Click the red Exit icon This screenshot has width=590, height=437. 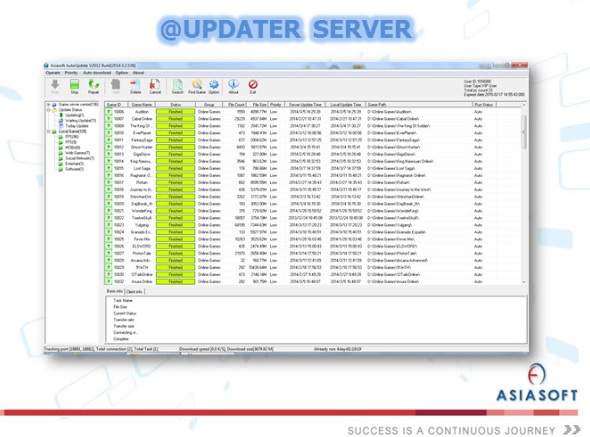(253, 86)
